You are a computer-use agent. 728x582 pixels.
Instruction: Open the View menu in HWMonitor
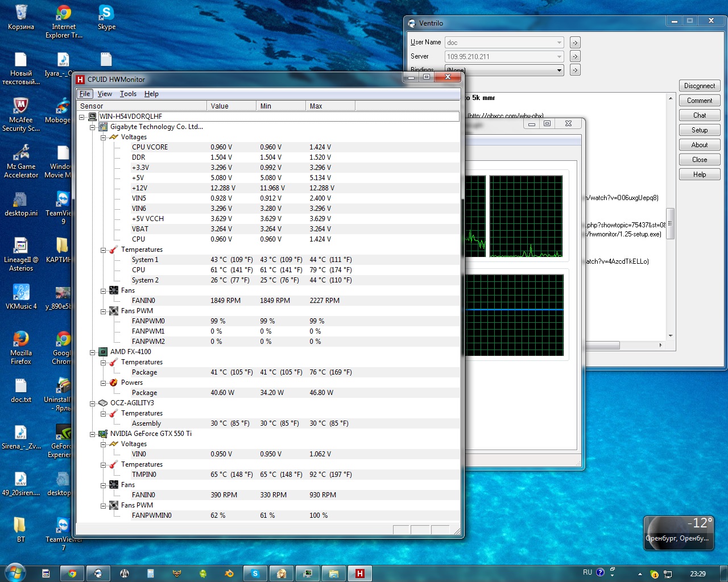[x=105, y=94]
